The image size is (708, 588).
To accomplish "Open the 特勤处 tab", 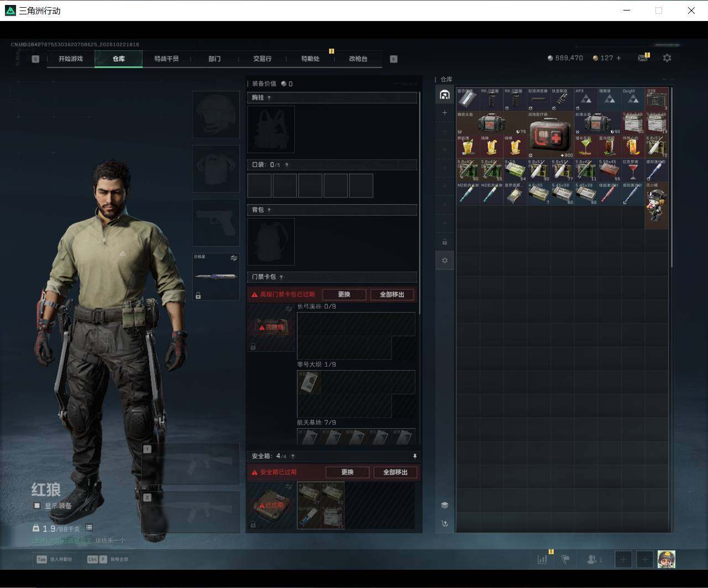I will coord(310,59).
